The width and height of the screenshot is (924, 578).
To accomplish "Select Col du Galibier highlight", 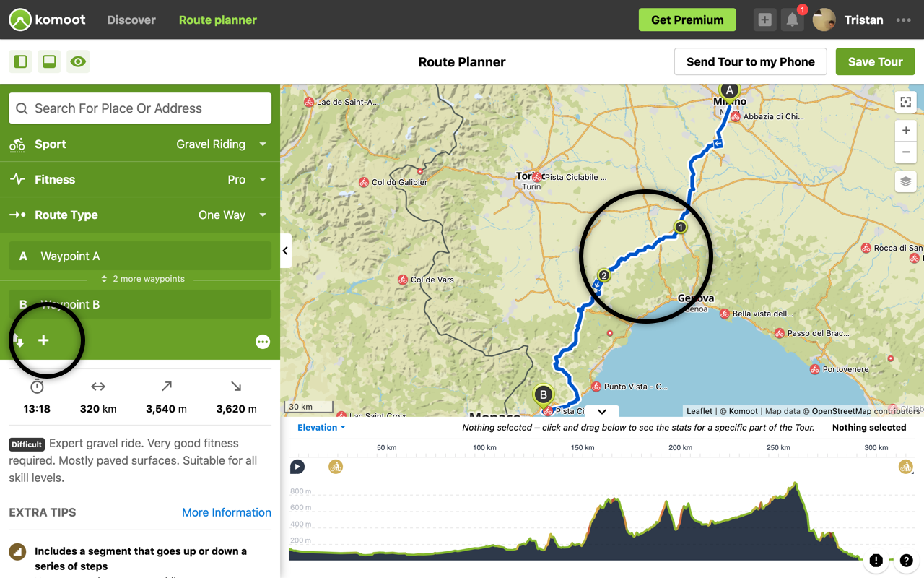I will pyautogui.click(x=393, y=182).
